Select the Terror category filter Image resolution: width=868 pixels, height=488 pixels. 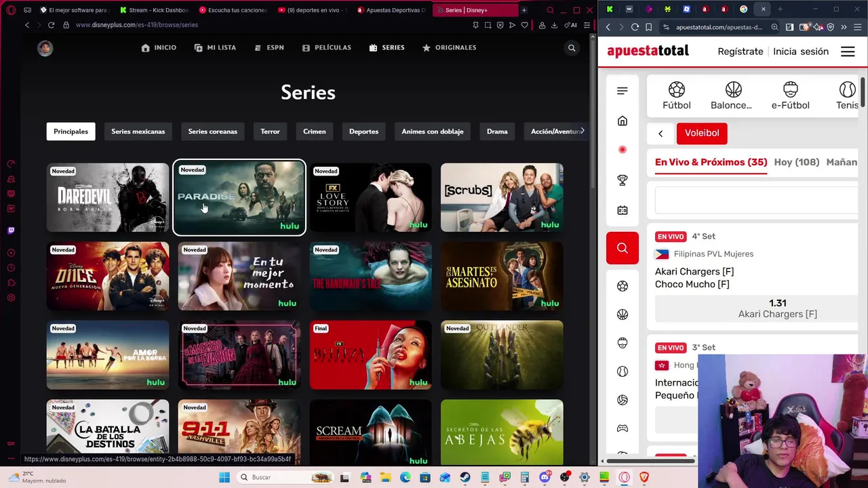[x=270, y=131]
